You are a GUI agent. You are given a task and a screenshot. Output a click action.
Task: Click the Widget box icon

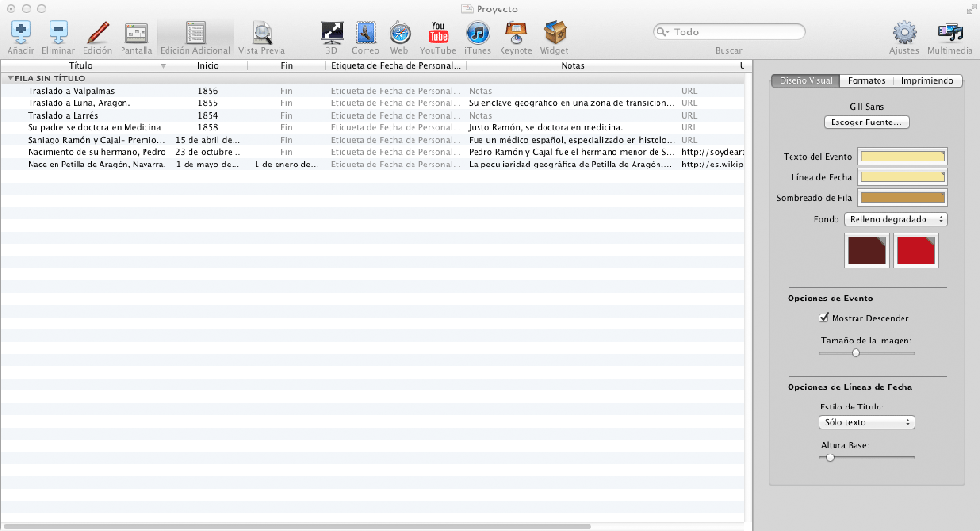[x=554, y=33]
